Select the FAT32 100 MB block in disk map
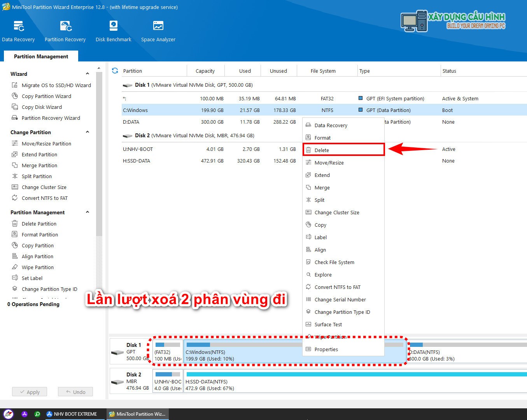This screenshot has width=527, height=420. click(168, 352)
